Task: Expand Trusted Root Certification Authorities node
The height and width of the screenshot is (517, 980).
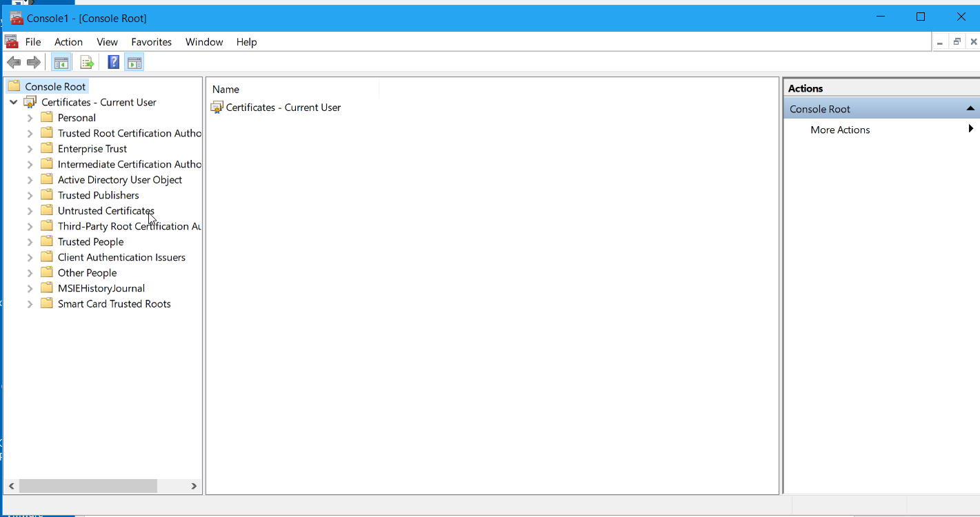Action: (x=30, y=133)
